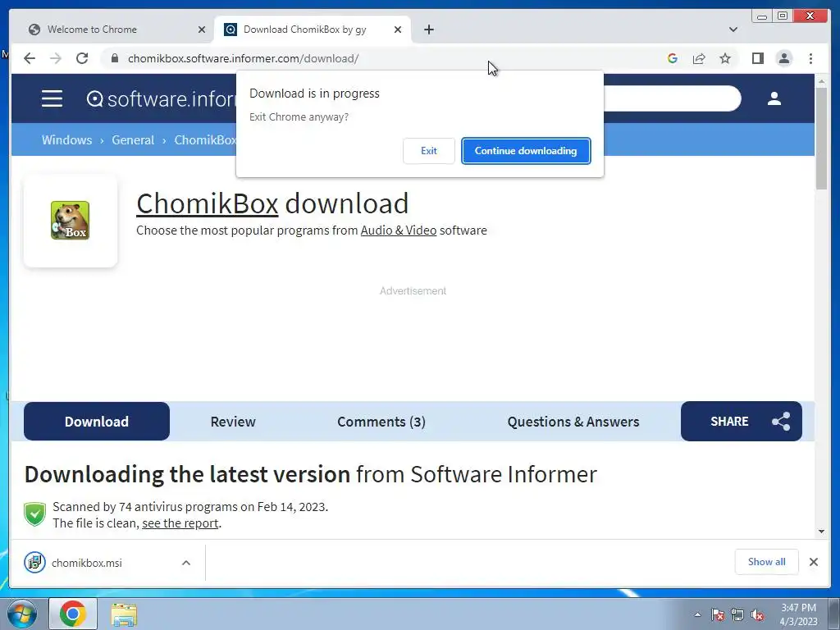The height and width of the screenshot is (630, 840).
Task: Click the Action Center flag icon
Action: 718,614
